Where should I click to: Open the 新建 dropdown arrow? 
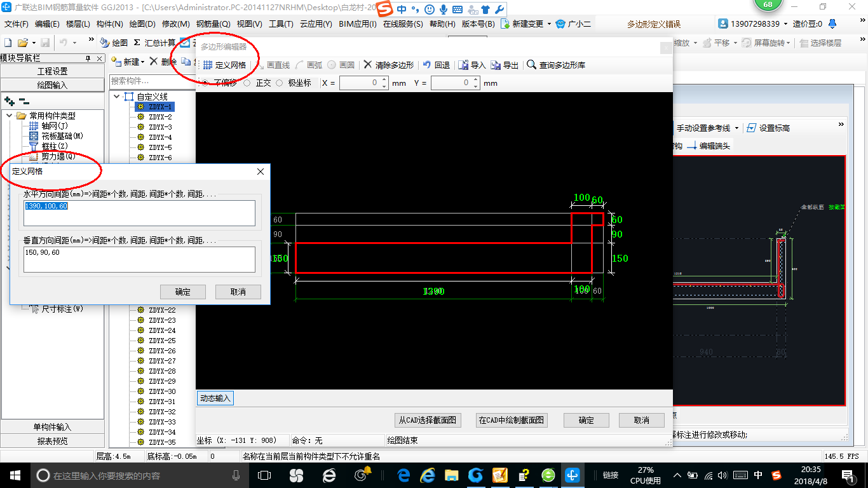(x=142, y=62)
